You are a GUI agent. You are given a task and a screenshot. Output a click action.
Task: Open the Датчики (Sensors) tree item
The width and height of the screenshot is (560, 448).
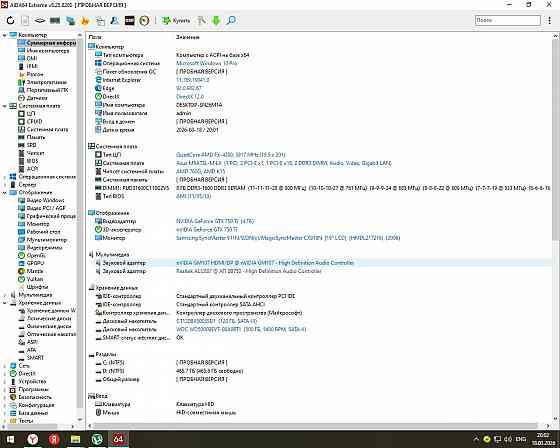37,98
